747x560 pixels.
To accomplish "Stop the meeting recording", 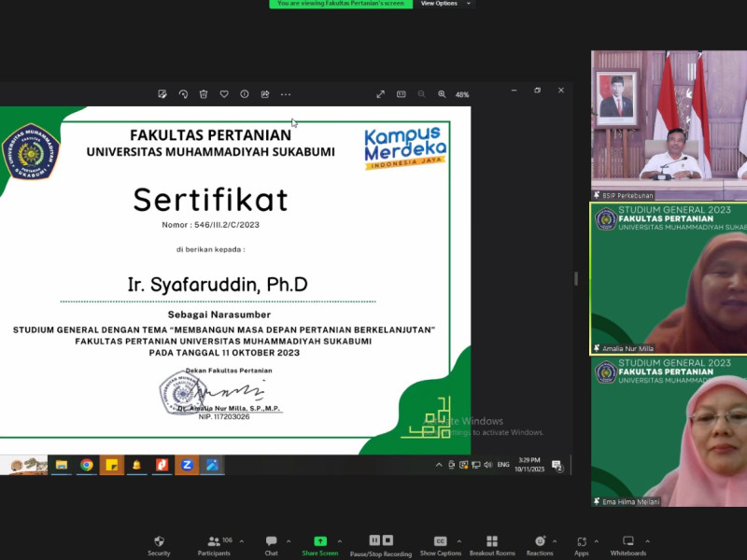I will click(x=388, y=540).
